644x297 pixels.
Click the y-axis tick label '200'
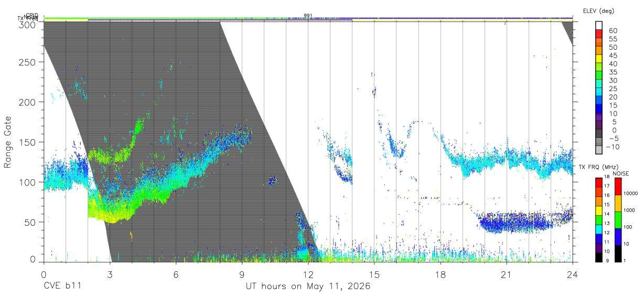point(27,102)
